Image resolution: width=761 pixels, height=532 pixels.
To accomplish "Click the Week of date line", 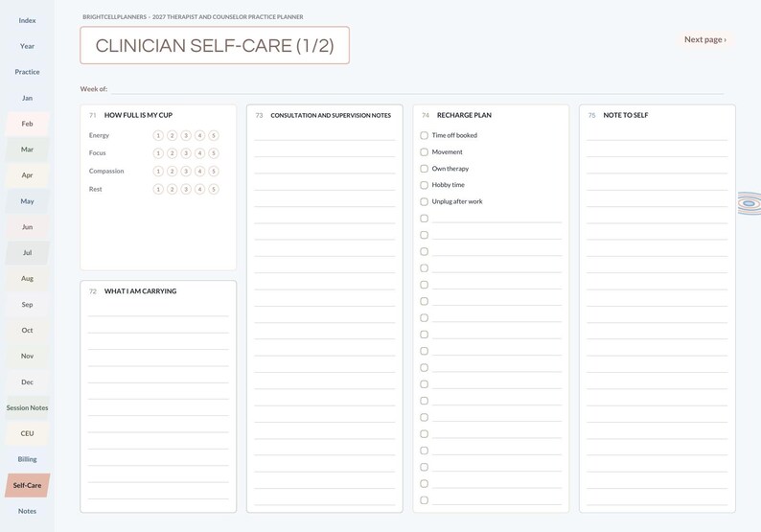I will tap(417, 89).
